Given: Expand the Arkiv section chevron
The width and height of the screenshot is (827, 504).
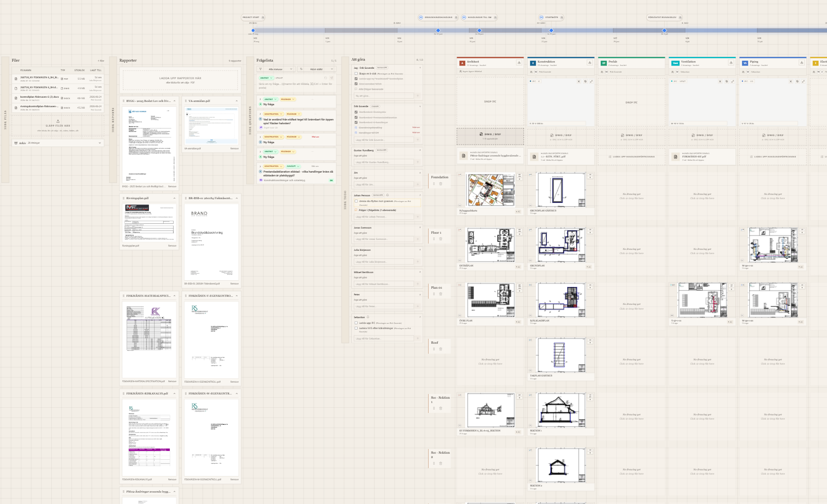Looking at the screenshot, I should point(100,143).
